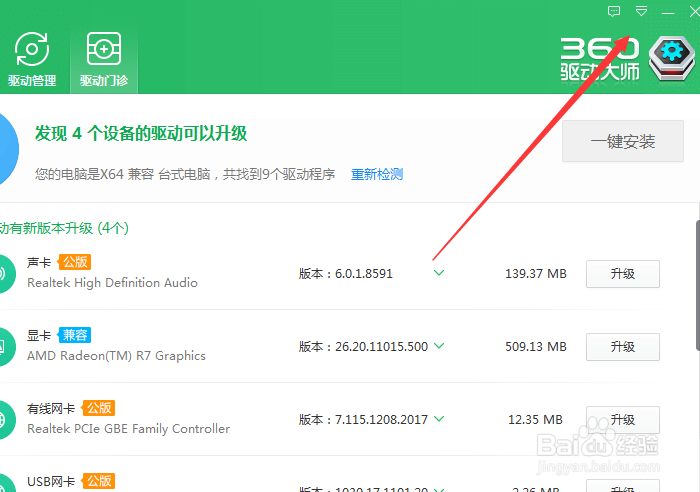700x492 pixels.
Task: Click the 显卡 device icon
Action: point(5,346)
